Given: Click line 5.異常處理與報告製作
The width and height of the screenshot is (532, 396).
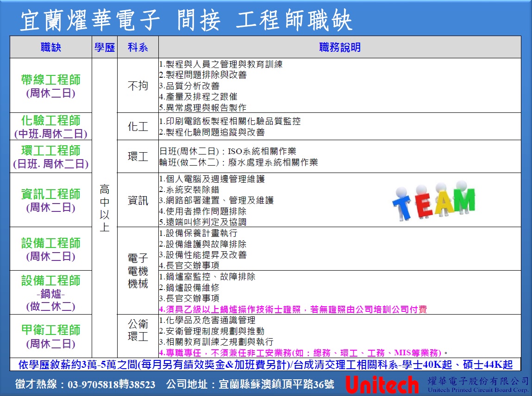Looking at the screenshot, I should 203,107.
